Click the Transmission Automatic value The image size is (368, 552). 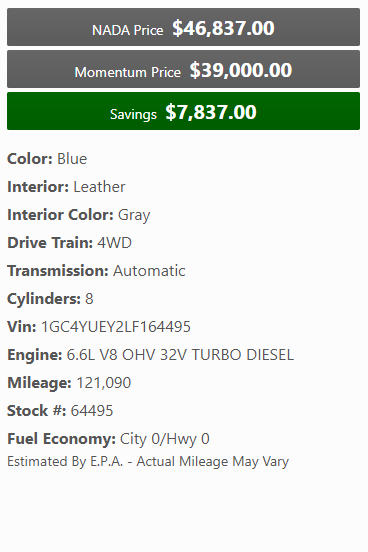(x=149, y=271)
